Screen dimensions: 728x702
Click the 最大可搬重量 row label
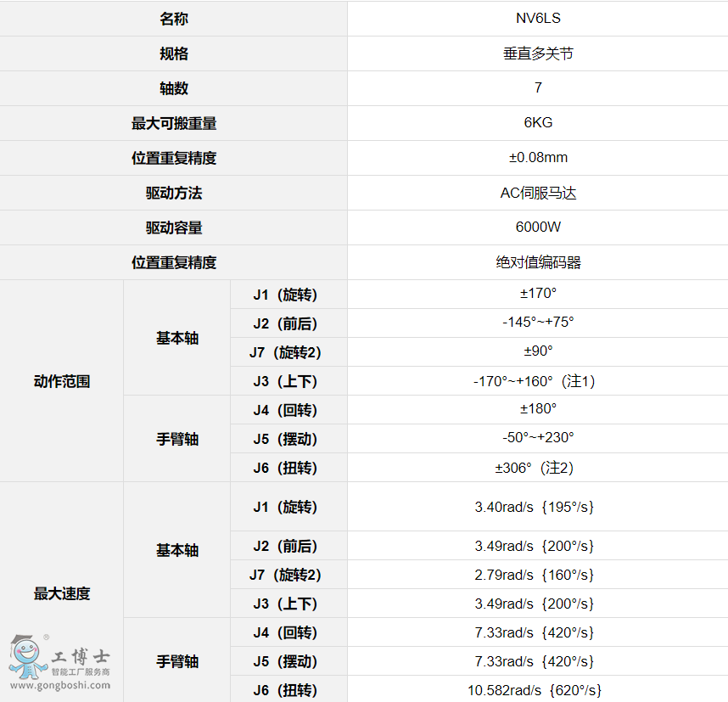[173, 123]
